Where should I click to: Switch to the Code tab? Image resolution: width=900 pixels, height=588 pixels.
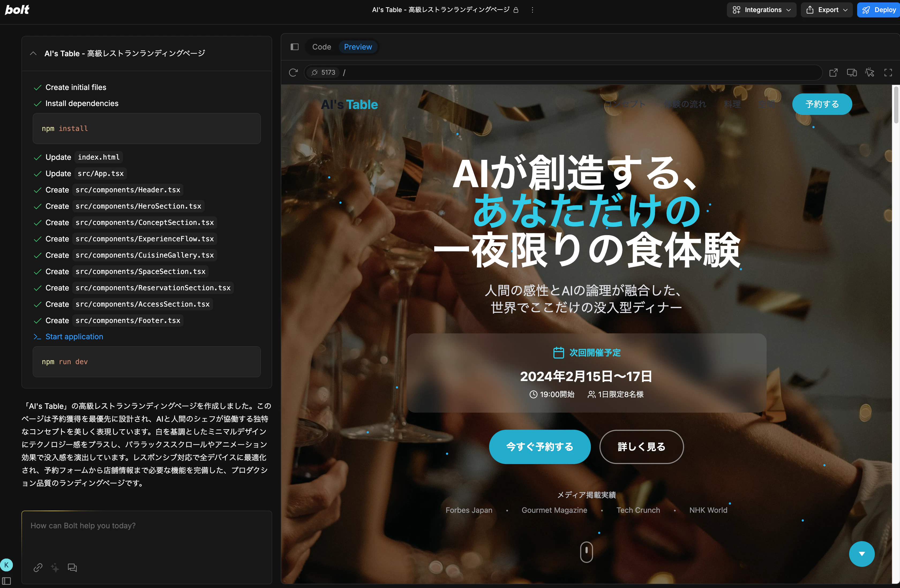click(x=321, y=47)
